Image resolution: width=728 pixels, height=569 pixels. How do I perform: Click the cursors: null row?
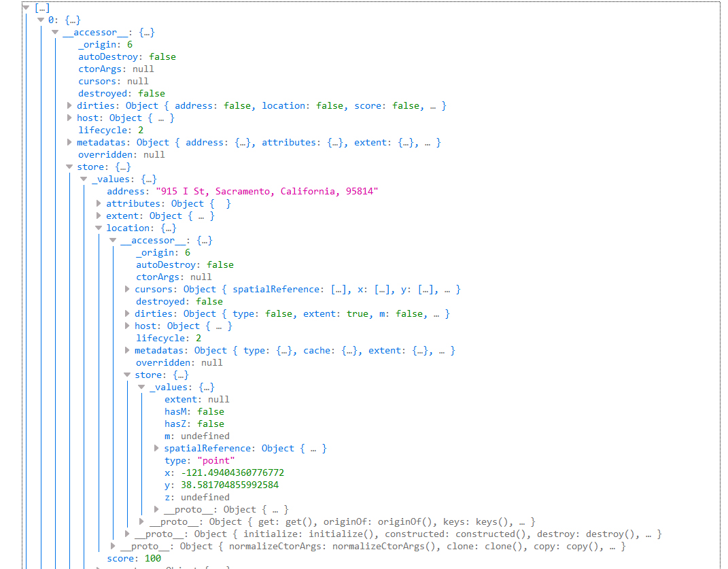[114, 82]
